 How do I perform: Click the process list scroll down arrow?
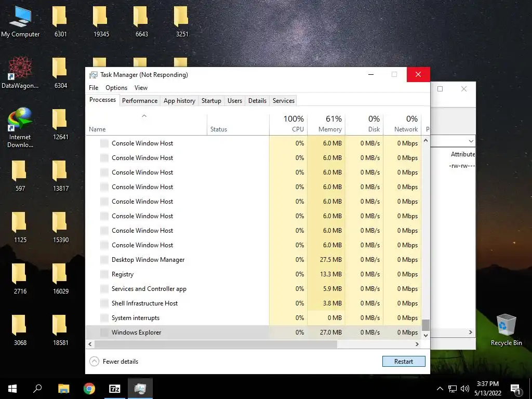point(425,335)
